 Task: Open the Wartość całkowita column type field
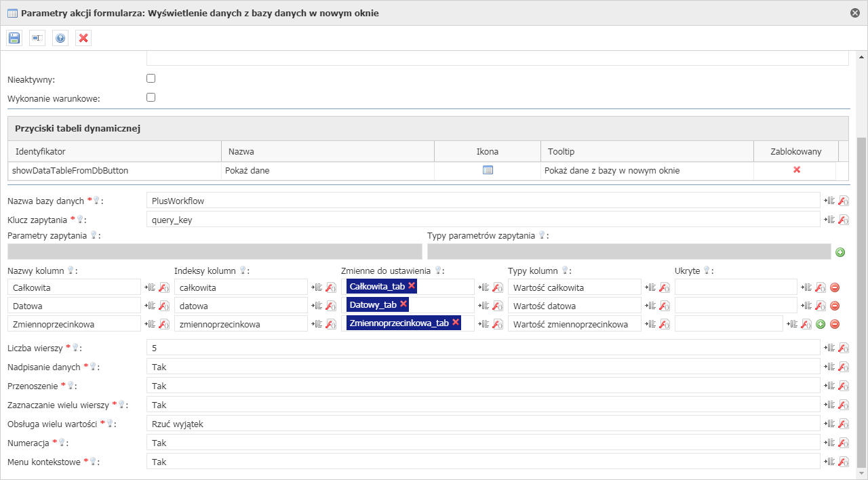(x=574, y=287)
